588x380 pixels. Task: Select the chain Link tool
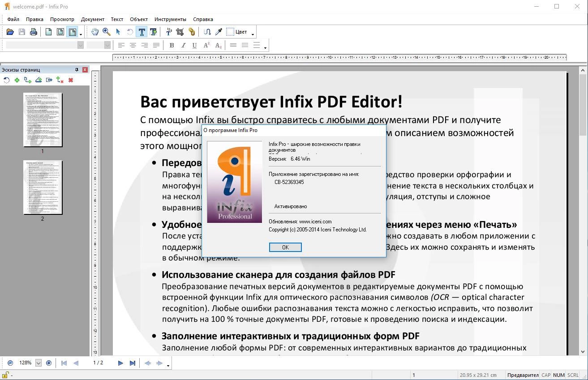click(x=192, y=32)
